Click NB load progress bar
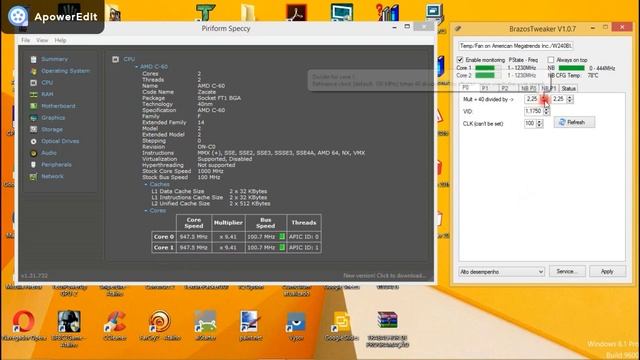The width and height of the screenshot is (640, 360). click(571, 68)
